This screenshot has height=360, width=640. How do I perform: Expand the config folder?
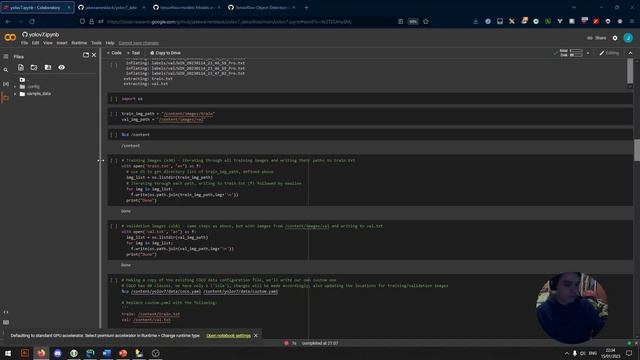tap(15, 87)
